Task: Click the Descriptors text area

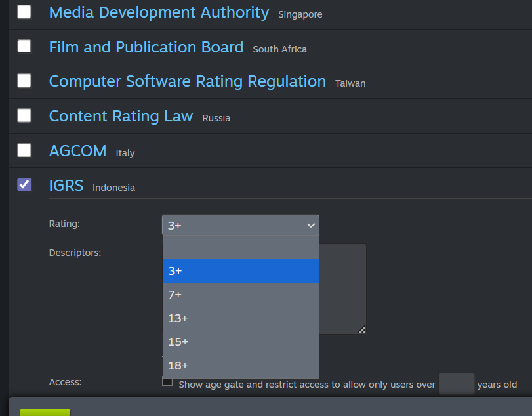Action: pyautogui.click(x=342, y=289)
